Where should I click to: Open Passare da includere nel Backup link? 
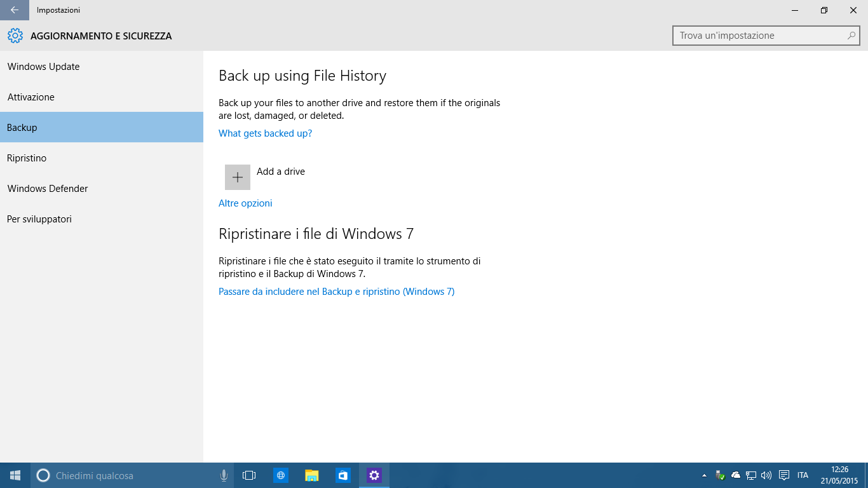tap(337, 292)
